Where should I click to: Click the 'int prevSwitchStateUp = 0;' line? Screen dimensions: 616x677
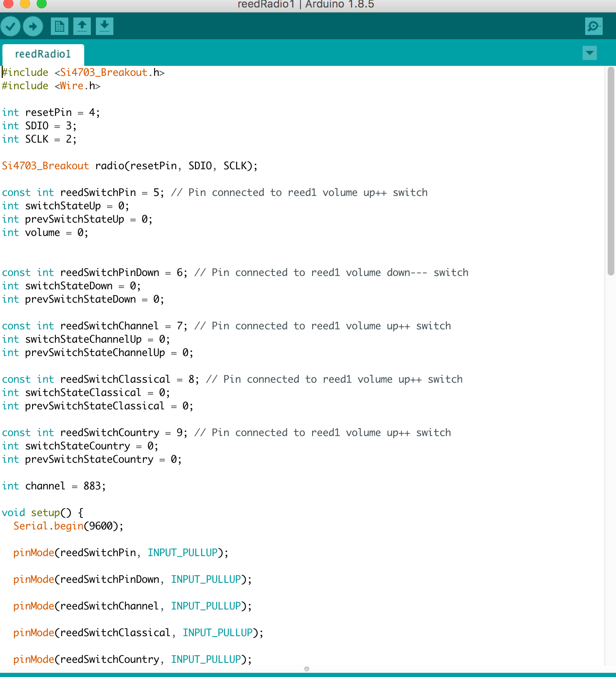coord(77,219)
